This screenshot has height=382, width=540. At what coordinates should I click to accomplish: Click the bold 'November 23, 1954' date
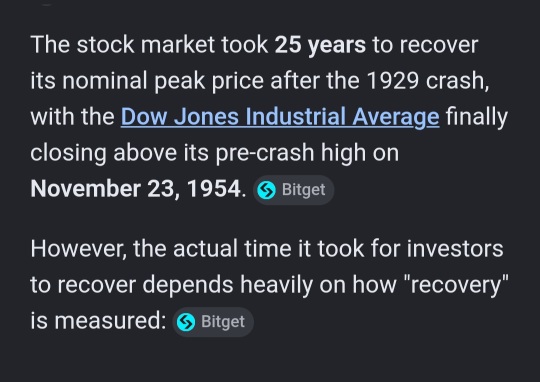pos(136,189)
